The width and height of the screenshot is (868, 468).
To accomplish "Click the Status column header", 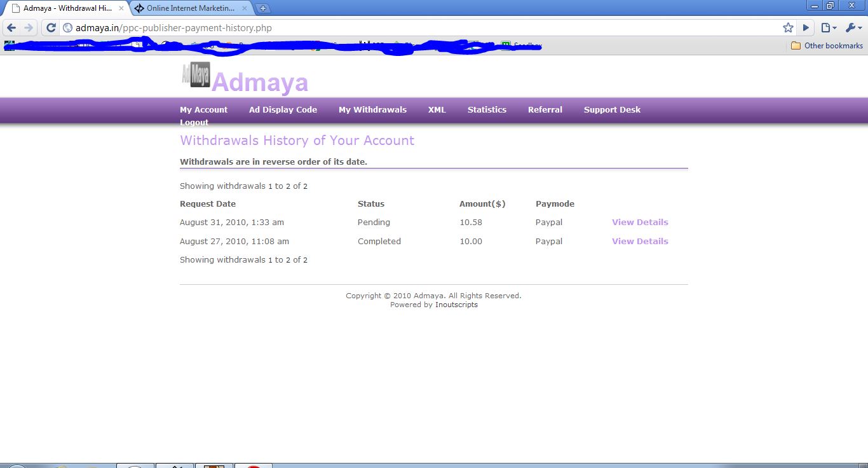I will point(371,204).
